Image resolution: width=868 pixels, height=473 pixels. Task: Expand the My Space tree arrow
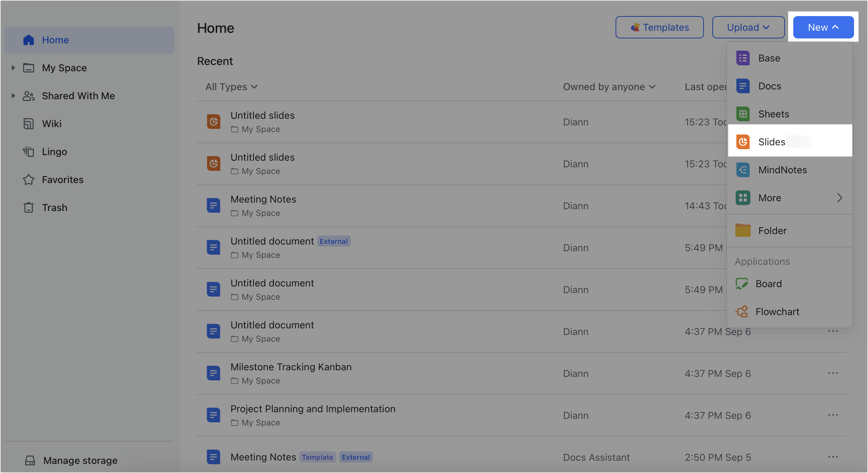coord(13,68)
